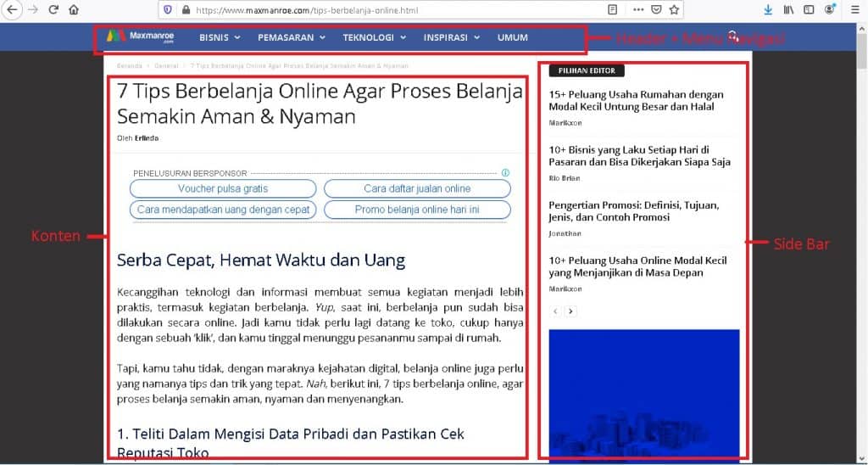This screenshot has width=868, height=465.
Task: Click the ad info icon on sponsored box
Action: [505, 173]
